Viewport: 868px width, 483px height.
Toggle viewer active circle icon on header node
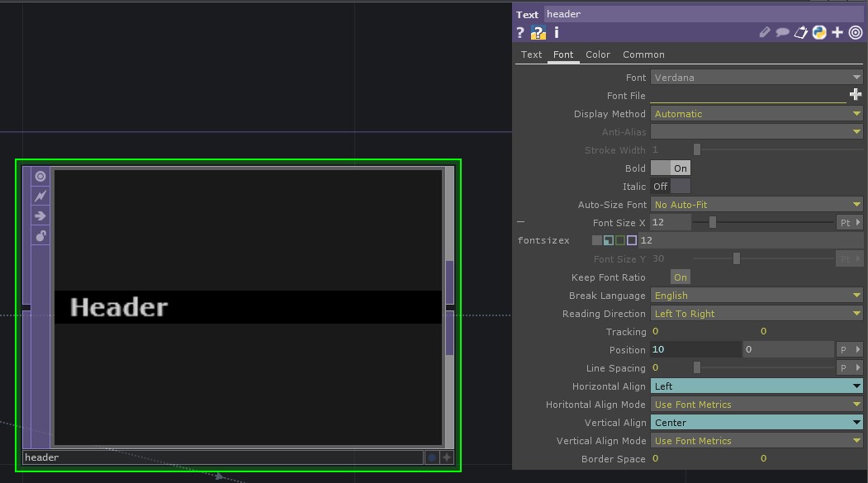point(40,177)
